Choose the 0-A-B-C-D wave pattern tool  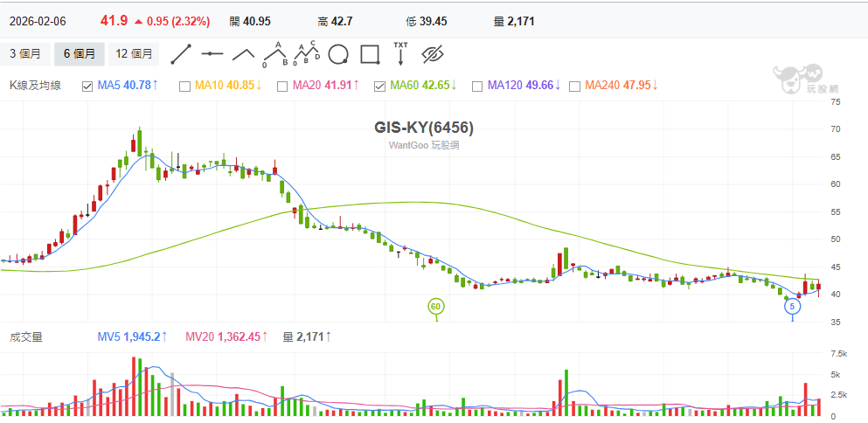307,54
